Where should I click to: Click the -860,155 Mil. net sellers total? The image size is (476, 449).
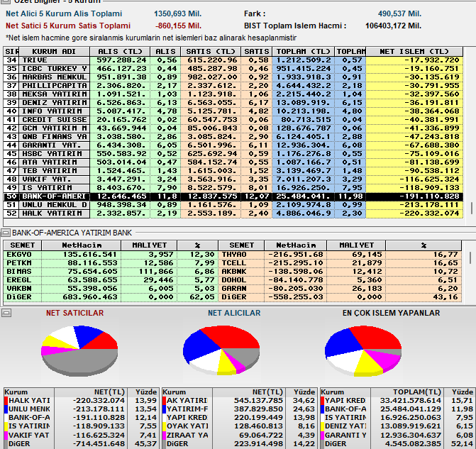click(178, 26)
